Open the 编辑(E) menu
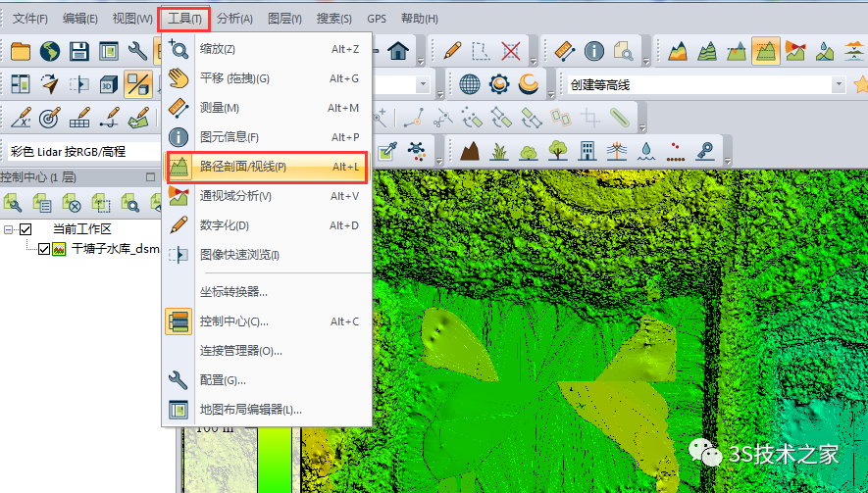The width and height of the screenshot is (868, 493). (x=80, y=19)
